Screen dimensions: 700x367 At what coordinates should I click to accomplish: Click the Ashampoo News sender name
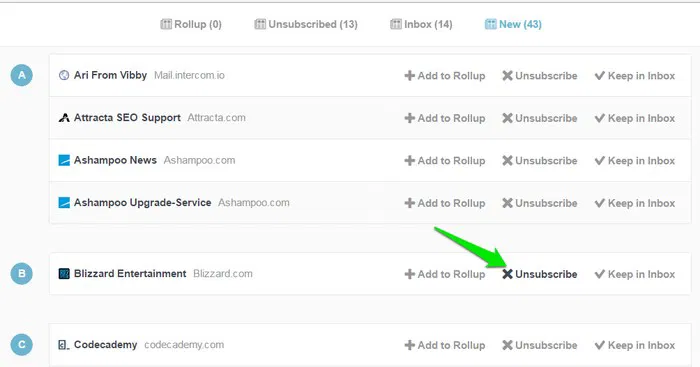click(x=115, y=160)
